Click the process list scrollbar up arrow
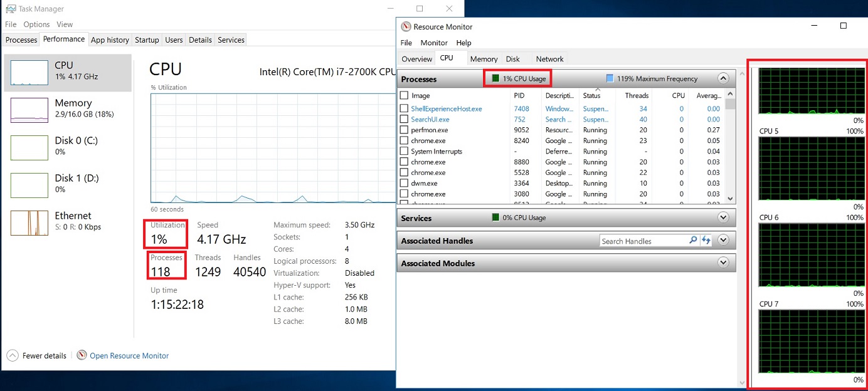 [x=730, y=94]
